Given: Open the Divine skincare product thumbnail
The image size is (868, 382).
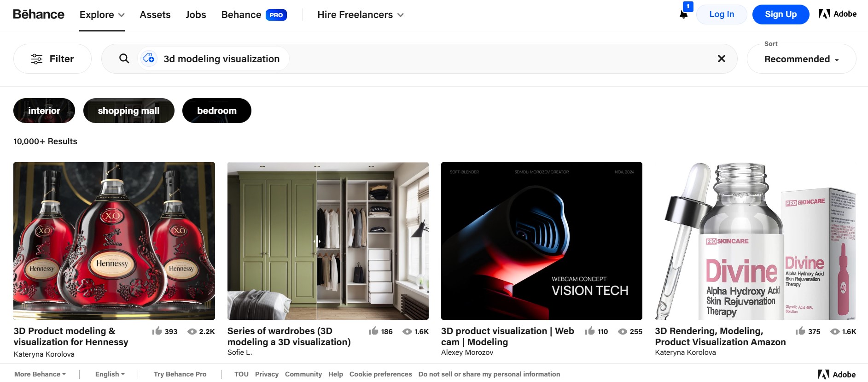Looking at the screenshot, I should (x=756, y=241).
